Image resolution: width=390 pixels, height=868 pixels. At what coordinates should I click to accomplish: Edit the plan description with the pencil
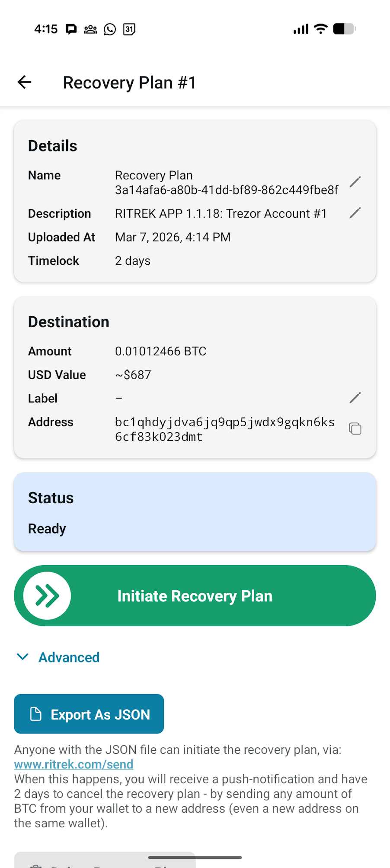point(355,213)
